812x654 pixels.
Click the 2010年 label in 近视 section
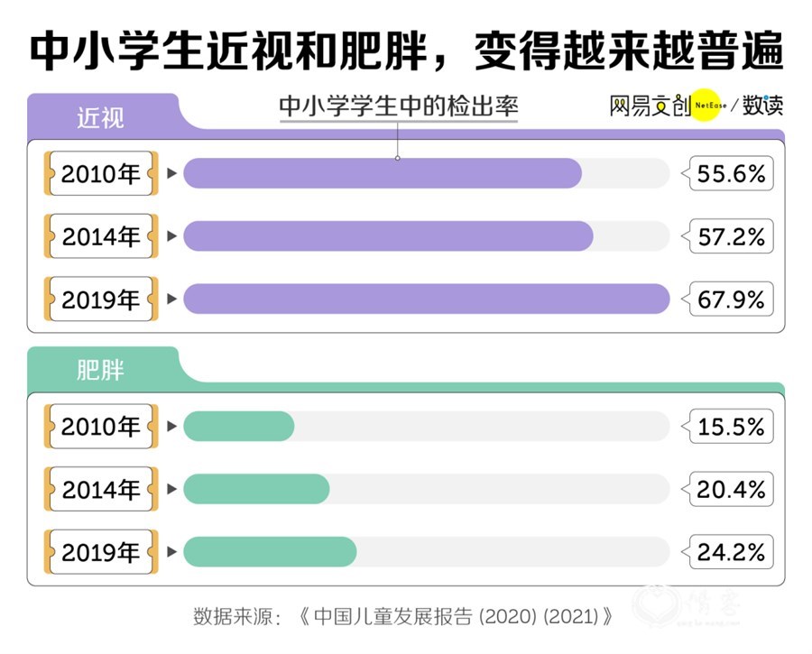coord(101,173)
